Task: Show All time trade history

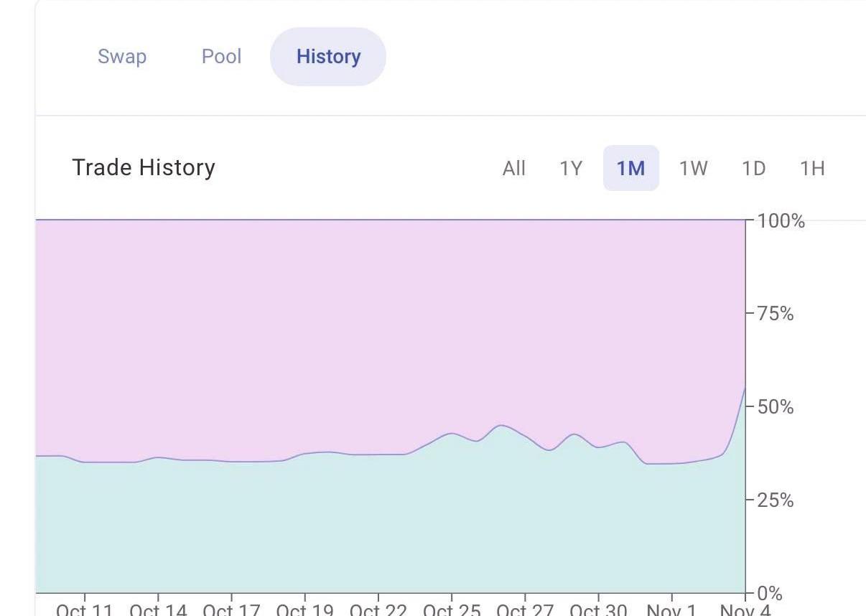Action: [x=514, y=168]
